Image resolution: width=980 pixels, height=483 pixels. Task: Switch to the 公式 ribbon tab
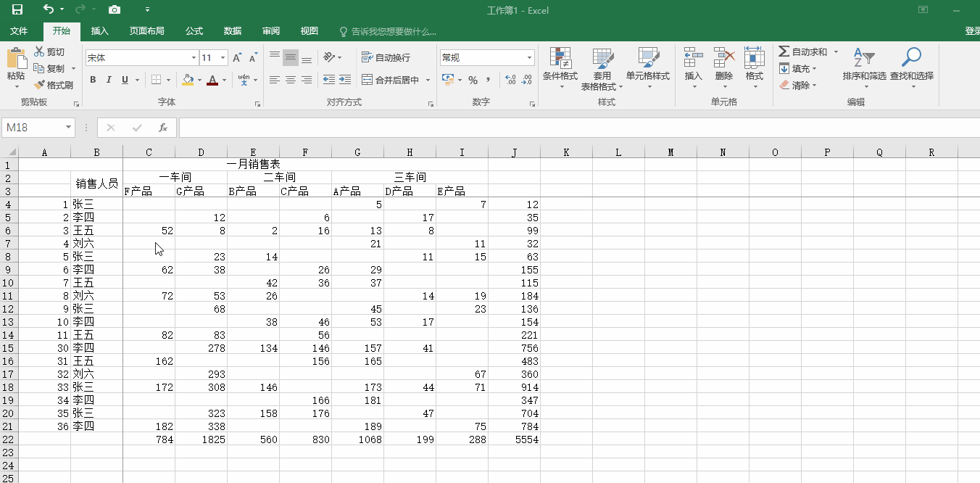pyautogui.click(x=194, y=30)
